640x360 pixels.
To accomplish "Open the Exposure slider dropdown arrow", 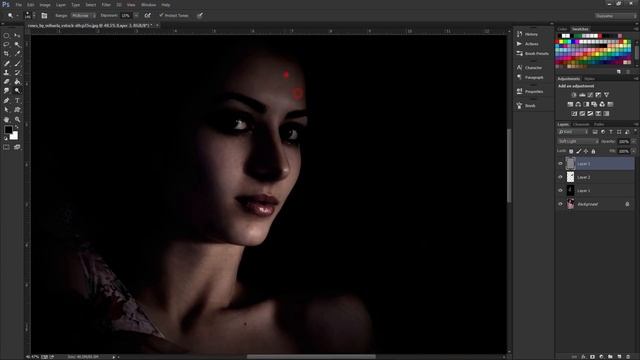I will [136, 16].
